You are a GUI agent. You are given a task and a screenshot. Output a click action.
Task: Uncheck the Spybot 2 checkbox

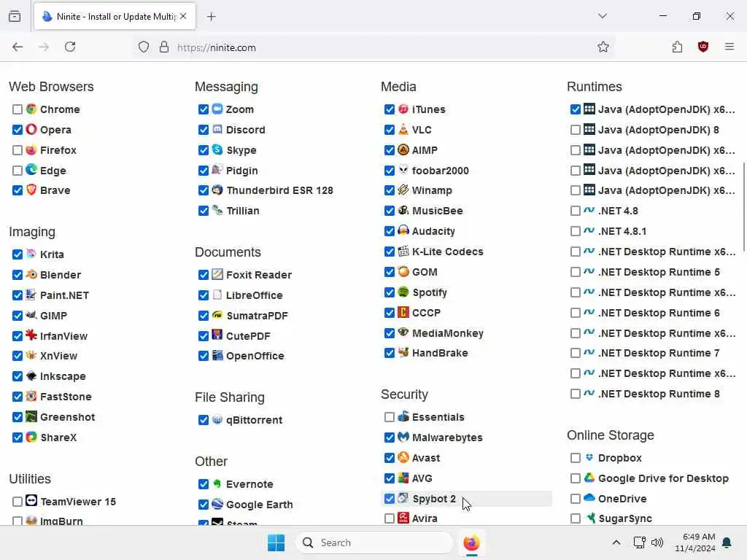(x=390, y=499)
